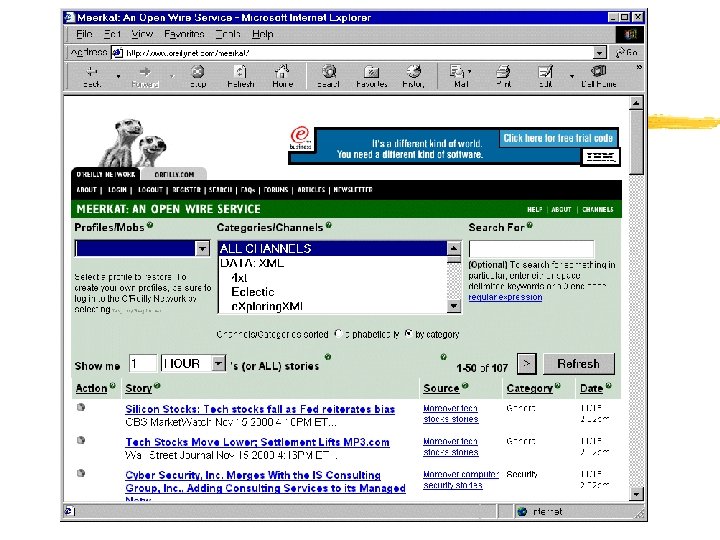Open the Back button history dropdown arrow

click(118, 76)
